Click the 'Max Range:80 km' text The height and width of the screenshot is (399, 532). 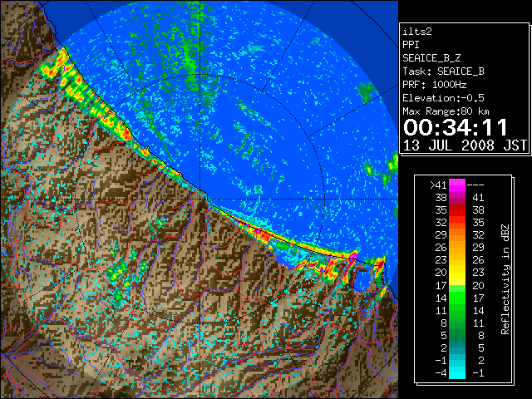point(446,111)
